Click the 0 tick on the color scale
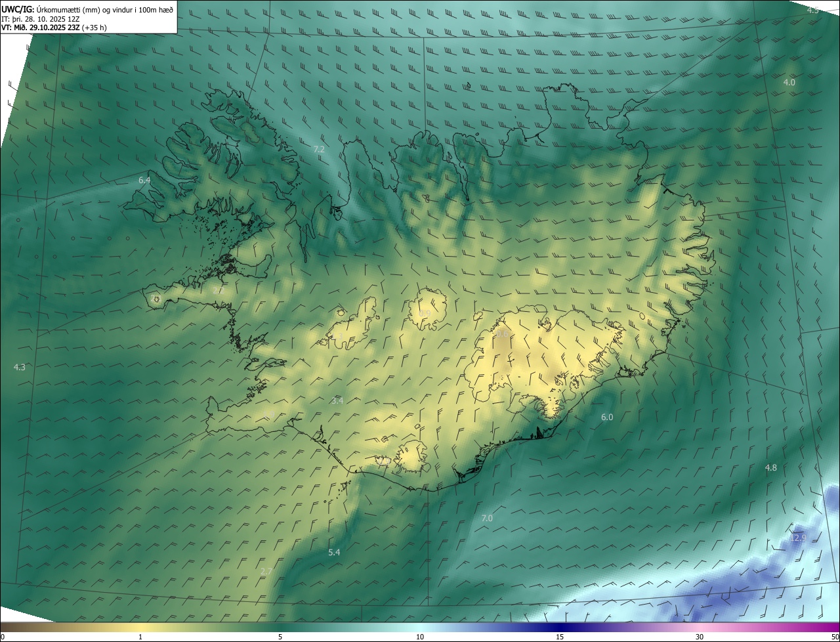 (x=3, y=637)
